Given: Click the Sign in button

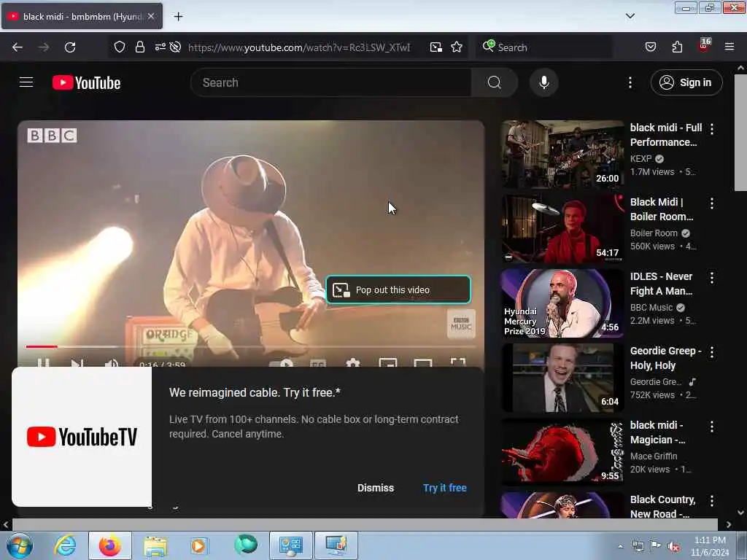Looking at the screenshot, I should point(686,82).
